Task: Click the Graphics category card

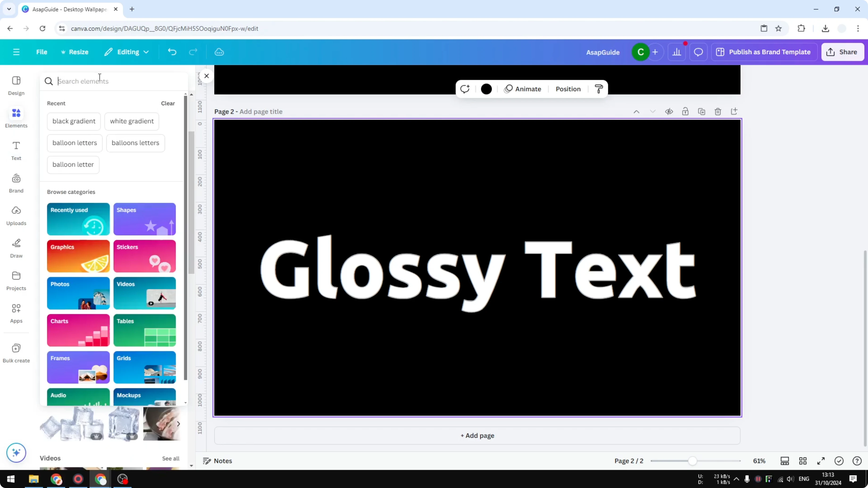Action: tap(78, 256)
